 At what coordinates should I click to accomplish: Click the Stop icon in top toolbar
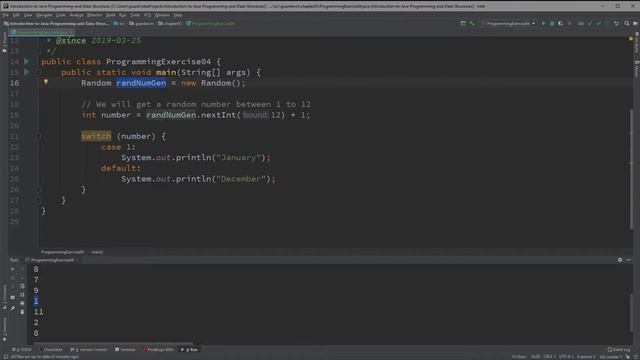click(x=570, y=24)
